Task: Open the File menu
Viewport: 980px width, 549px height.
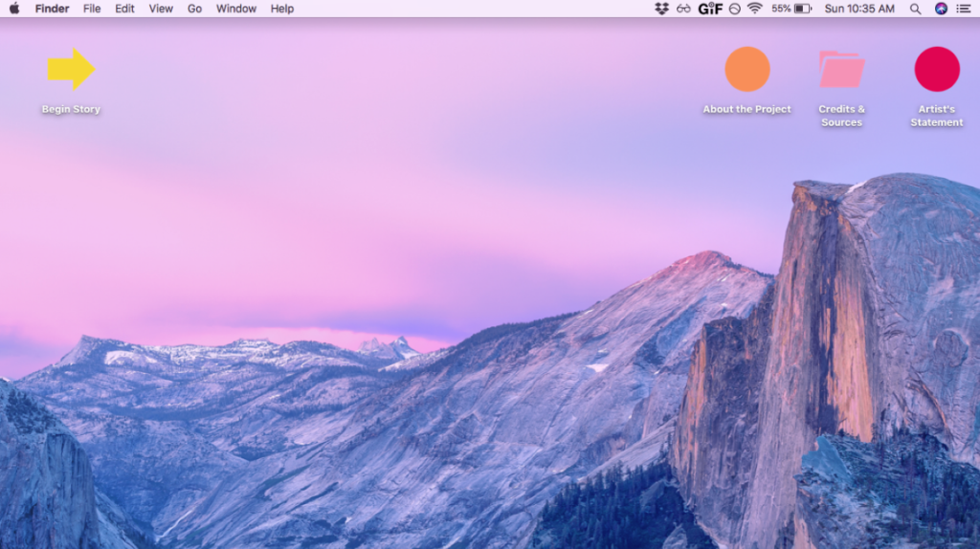Action: 92,9
